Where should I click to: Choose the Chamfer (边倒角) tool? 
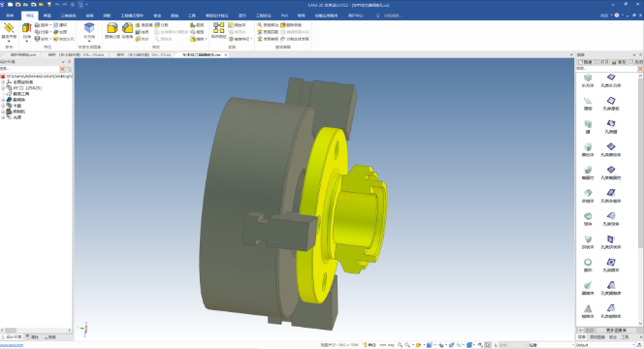click(127, 31)
